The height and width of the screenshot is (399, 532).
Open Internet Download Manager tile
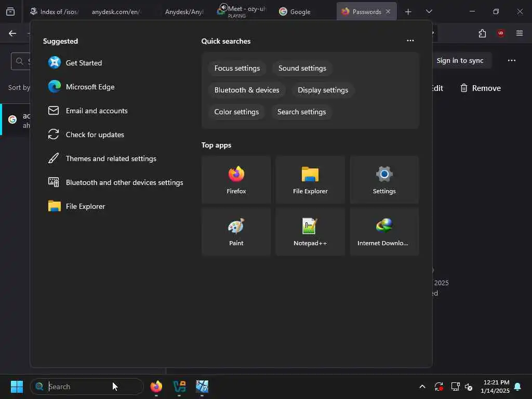pyautogui.click(x=384, y=232)
